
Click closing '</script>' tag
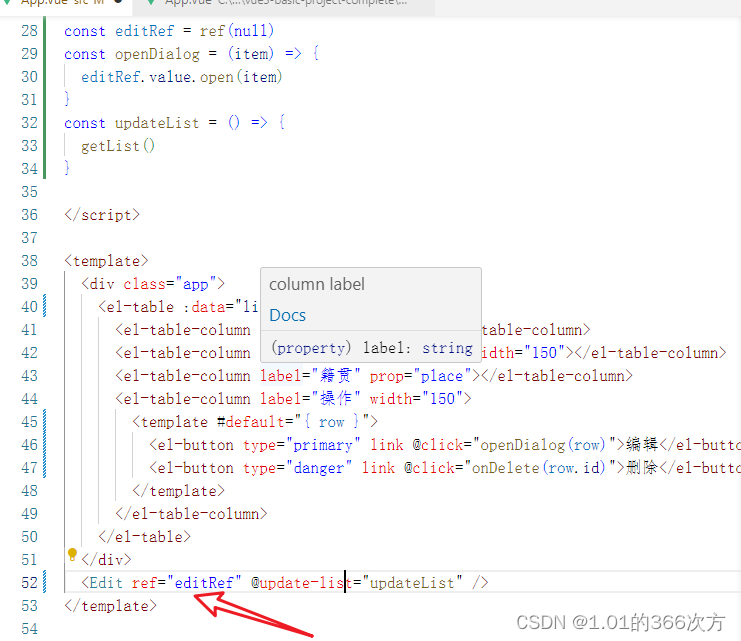[102, 215]
